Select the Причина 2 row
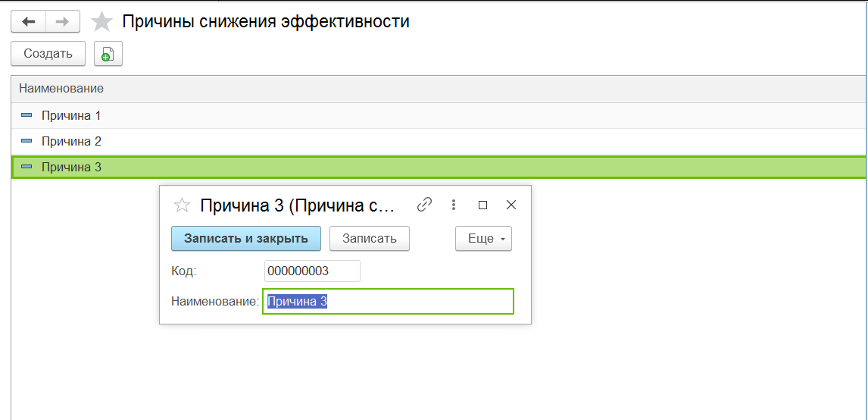The width and height of the screenshot is (868, 420). click(x=439, y=141)
